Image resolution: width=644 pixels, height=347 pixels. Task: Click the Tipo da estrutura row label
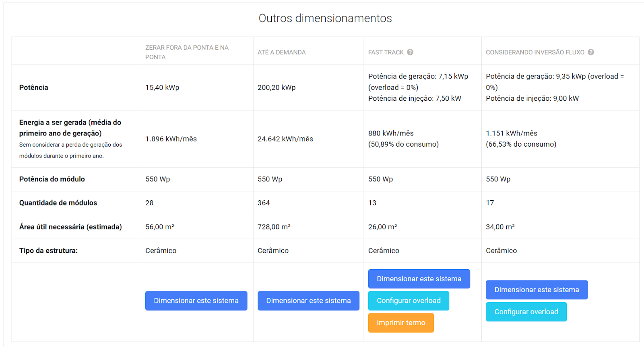(48, 251)
